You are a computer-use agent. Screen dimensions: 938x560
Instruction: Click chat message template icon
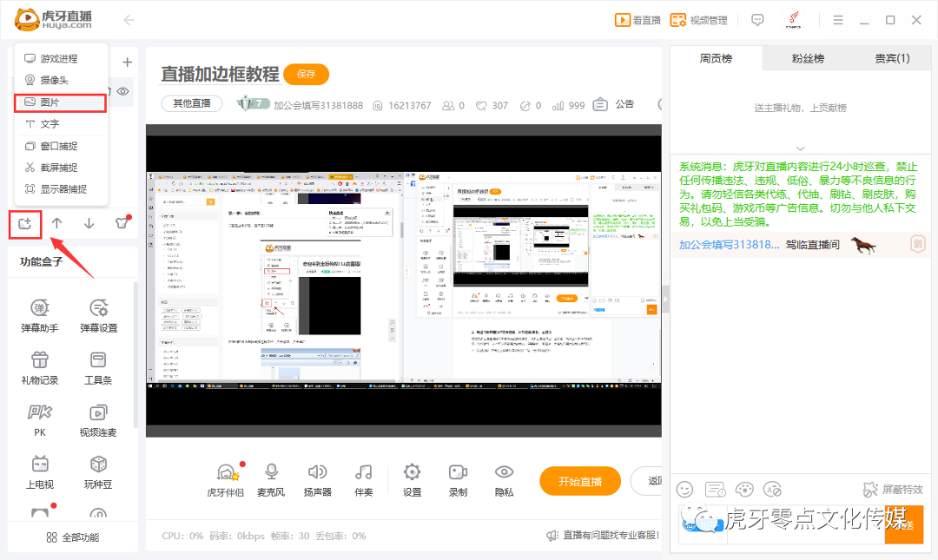pyautogui.click(x=715, y=490)
